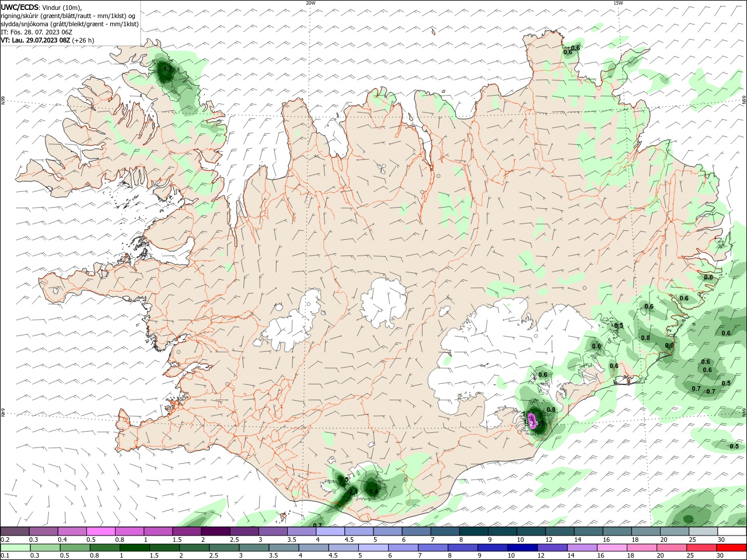747x560 pixels.
Task: Click the deep blue 10 swatch in the rain legend
Action: click(522, 548)
